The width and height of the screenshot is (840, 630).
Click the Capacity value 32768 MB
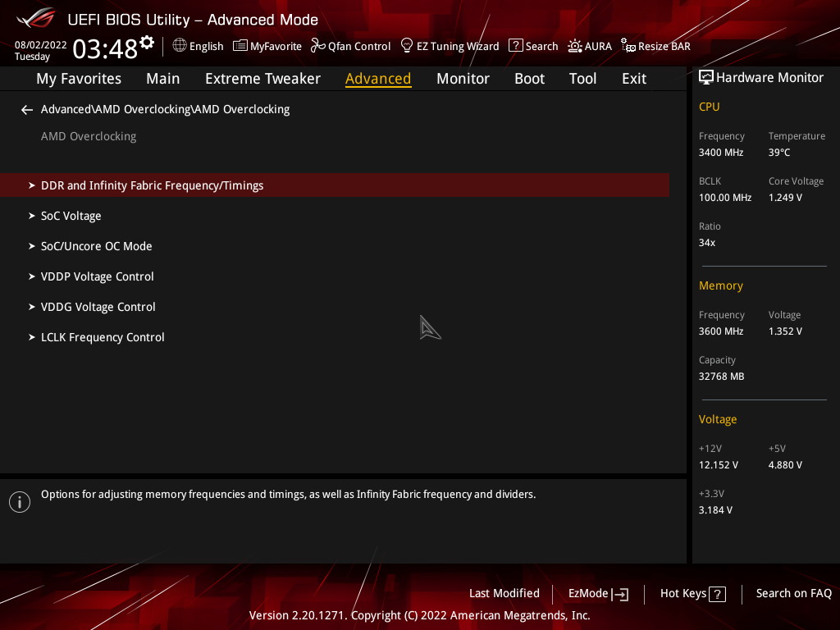coord(722,377)
